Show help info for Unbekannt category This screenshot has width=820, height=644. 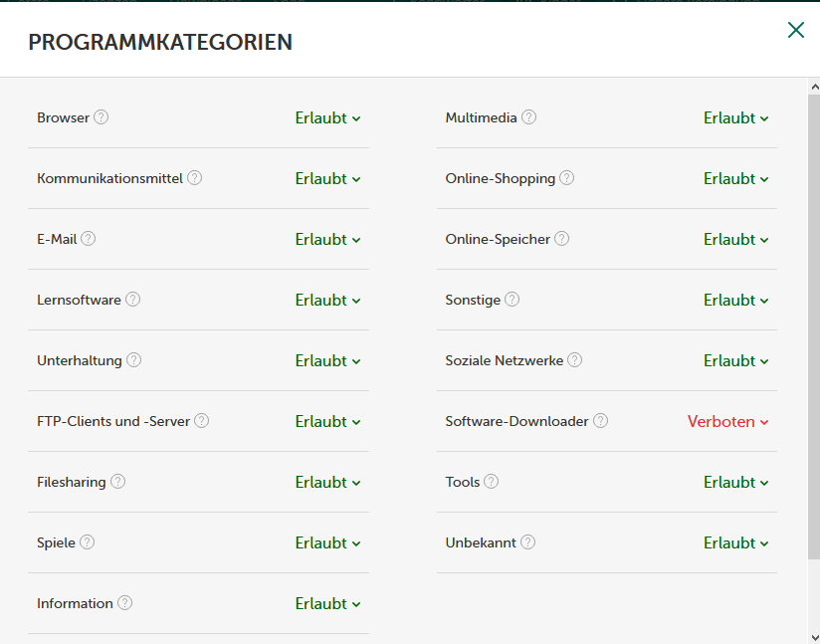pos(527,542)
